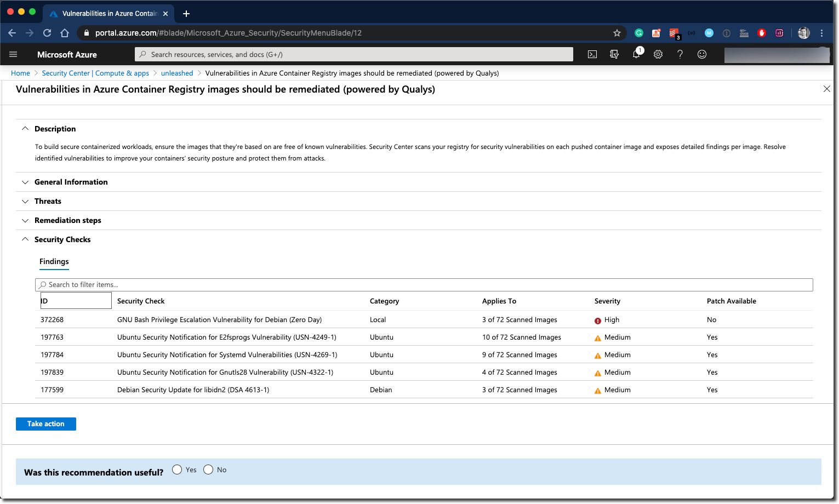839x504 pixels.
Task: Select the No radio button for recommendation usefulness
Action: pos(208,469)
